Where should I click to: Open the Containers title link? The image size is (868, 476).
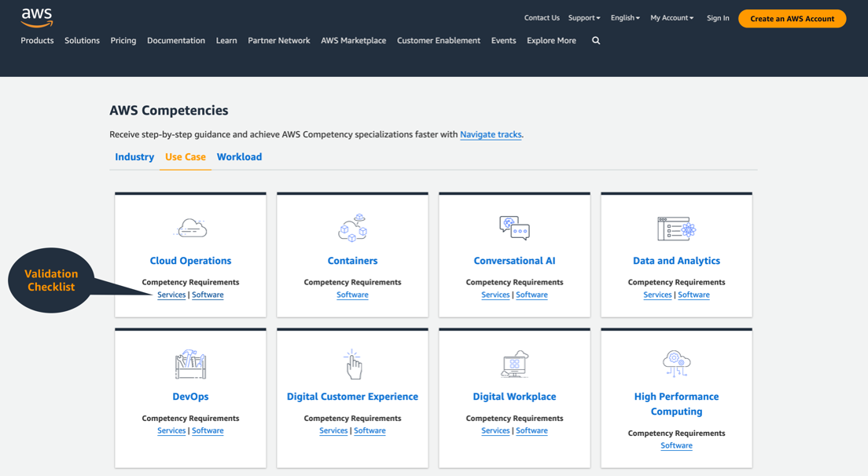pos(352,261)
